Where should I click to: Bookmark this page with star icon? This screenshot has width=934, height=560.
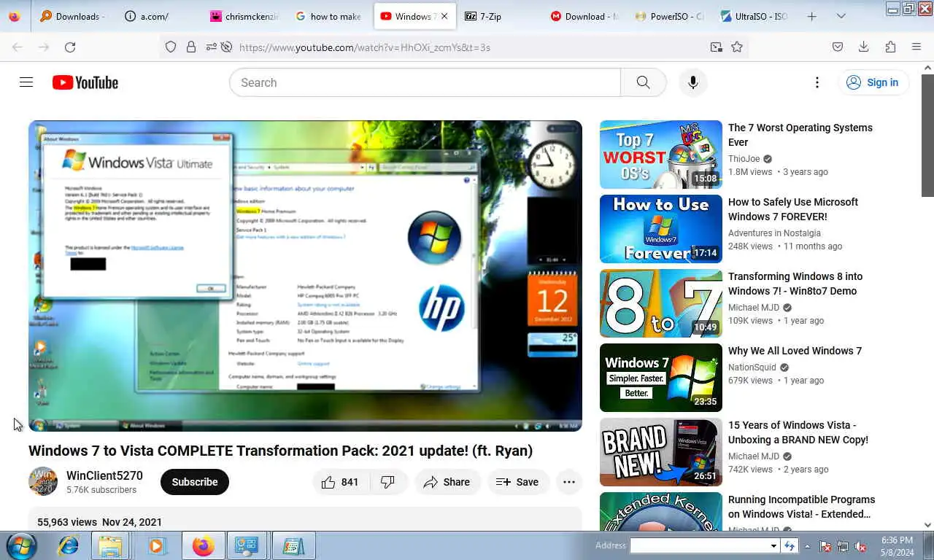[737, 47]
